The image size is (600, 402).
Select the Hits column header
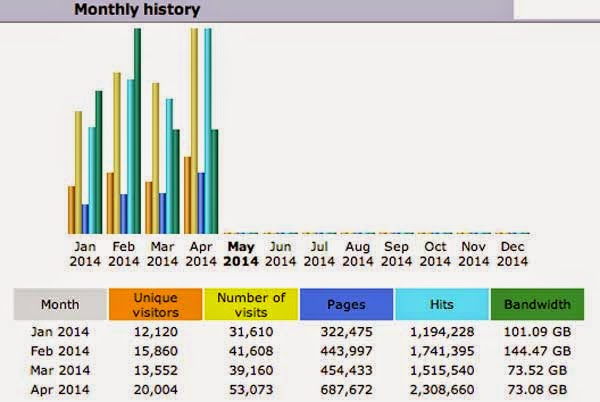pos(442,304)
